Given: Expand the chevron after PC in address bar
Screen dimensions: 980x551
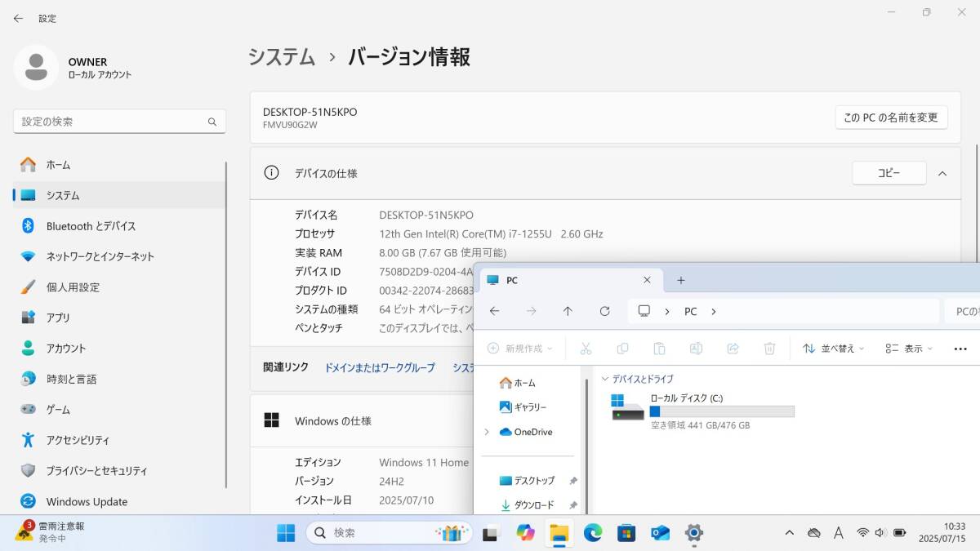Looking at the screenshot, I should 713,312.
